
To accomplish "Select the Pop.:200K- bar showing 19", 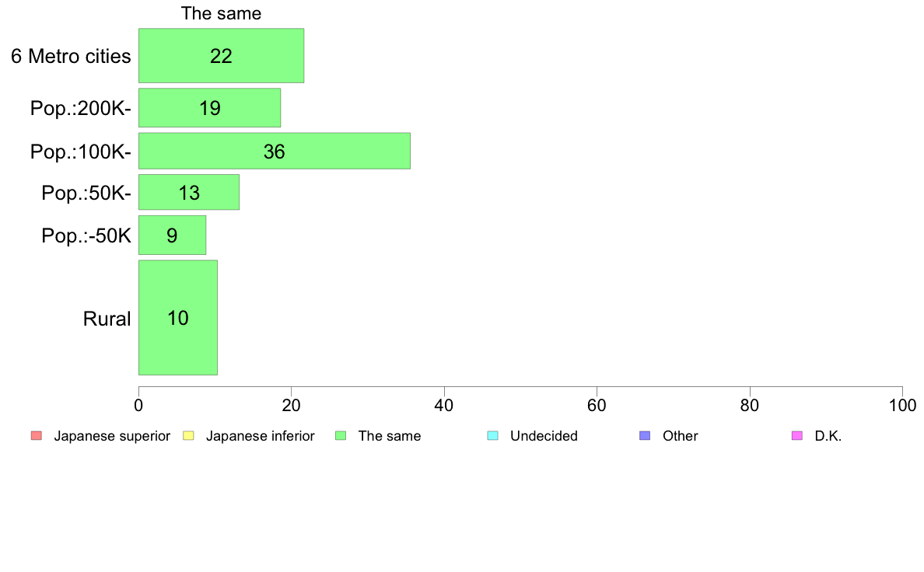I will [209, 108].
